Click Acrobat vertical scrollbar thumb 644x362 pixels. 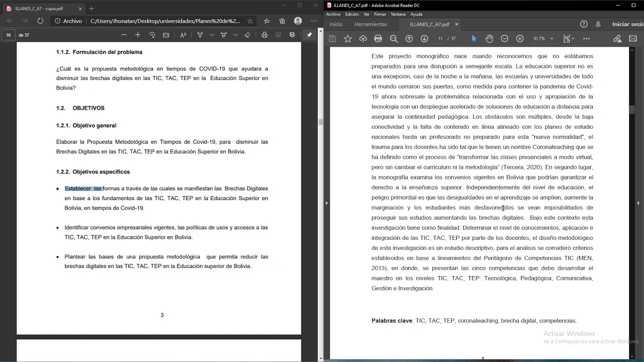632,110
